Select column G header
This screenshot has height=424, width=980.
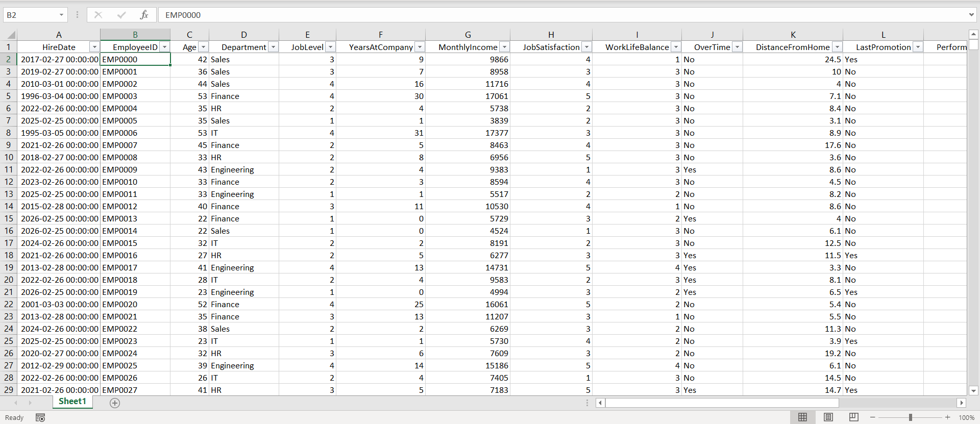[x=468, y=35]
